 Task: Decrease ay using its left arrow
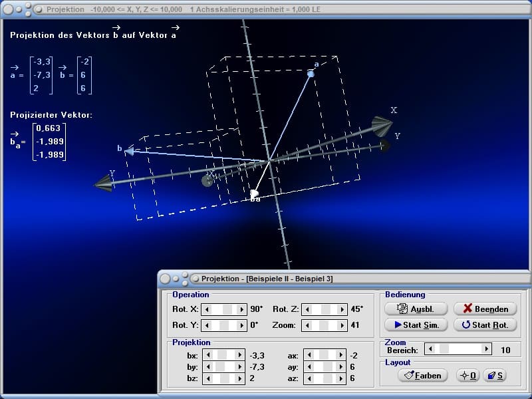pyautogui.click(x=309, y=367)
